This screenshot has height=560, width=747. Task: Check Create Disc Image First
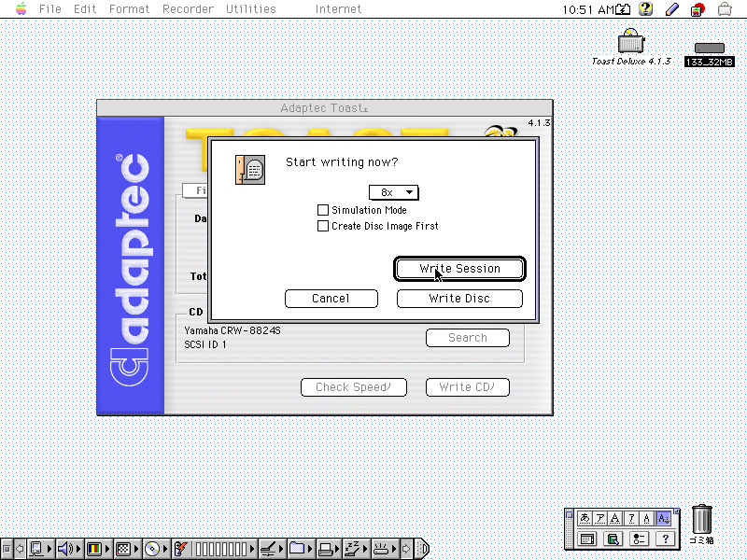[323, 226]
